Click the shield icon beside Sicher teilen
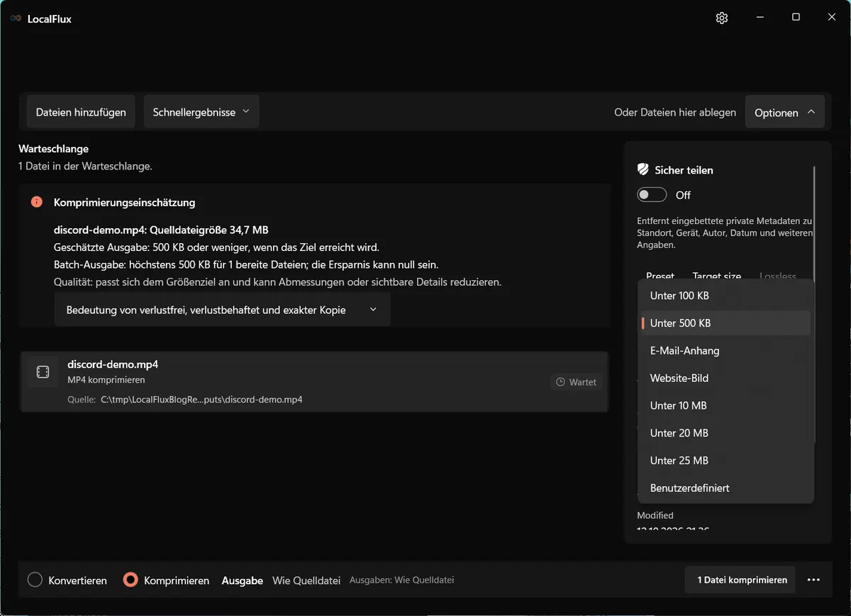Viewport: 851px width, 616px height. tap(643, 169)
